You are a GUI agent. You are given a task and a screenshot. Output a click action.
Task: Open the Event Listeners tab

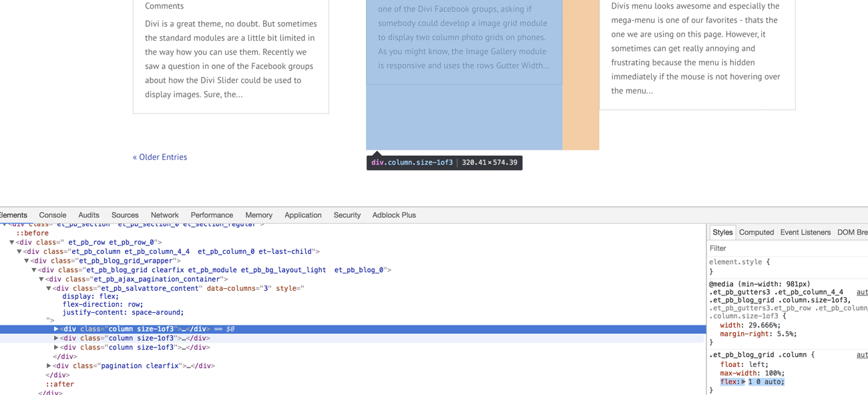click(x=805, y=233)
